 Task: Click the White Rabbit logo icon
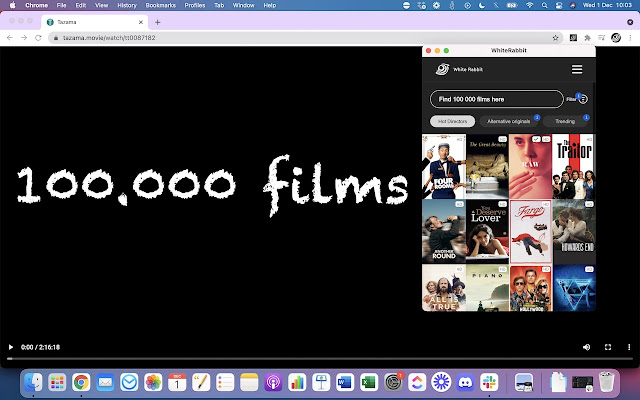(x=441, y=69)
